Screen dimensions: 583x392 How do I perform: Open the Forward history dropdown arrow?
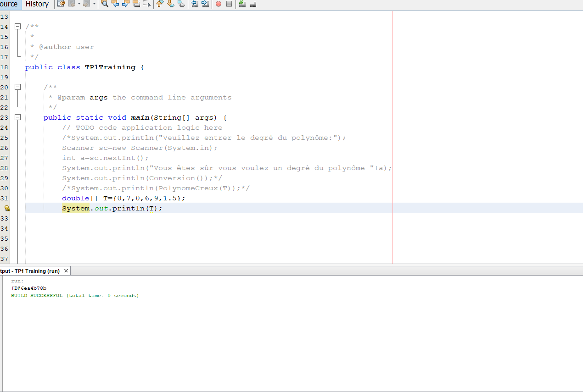click(94, 4)
